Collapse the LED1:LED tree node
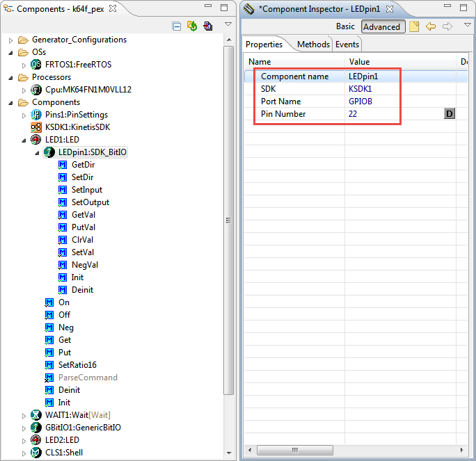Image resolution: width=476 pixels, height=461 pixels. pyautogui.click(x=24, y=140)
